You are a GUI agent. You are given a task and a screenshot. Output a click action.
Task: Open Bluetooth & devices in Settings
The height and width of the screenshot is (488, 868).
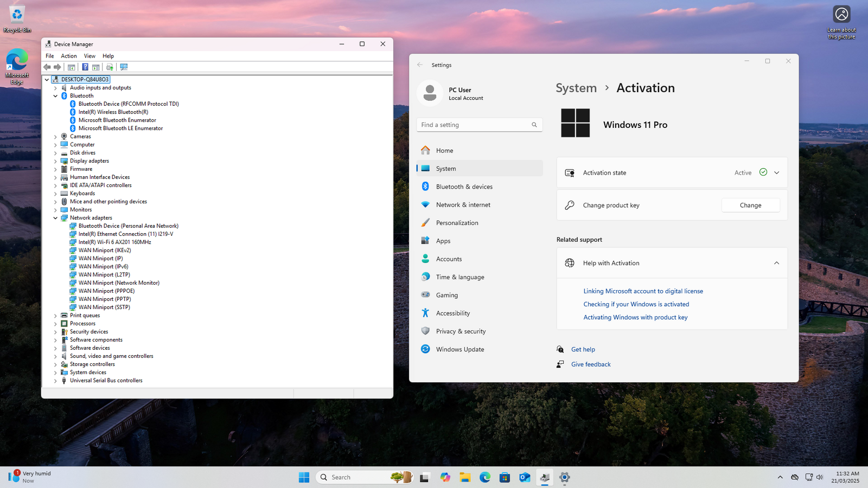[480, 187]
